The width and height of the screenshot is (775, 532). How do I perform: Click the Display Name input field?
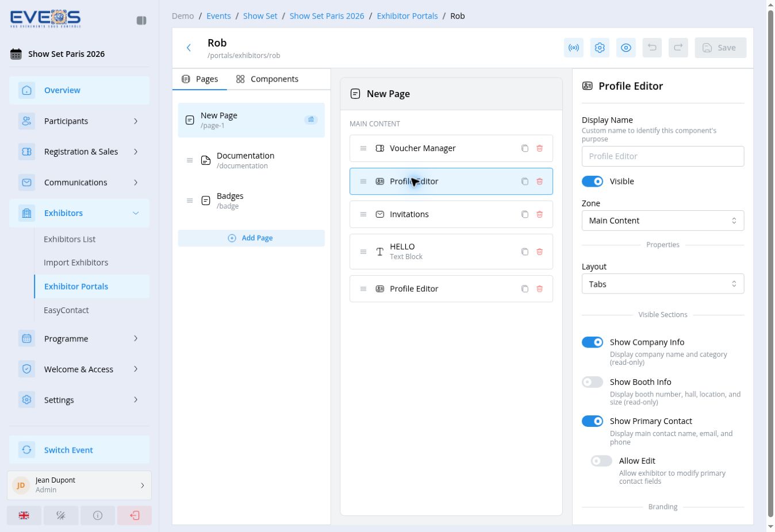pyautogui.click(x=663, y=156)
